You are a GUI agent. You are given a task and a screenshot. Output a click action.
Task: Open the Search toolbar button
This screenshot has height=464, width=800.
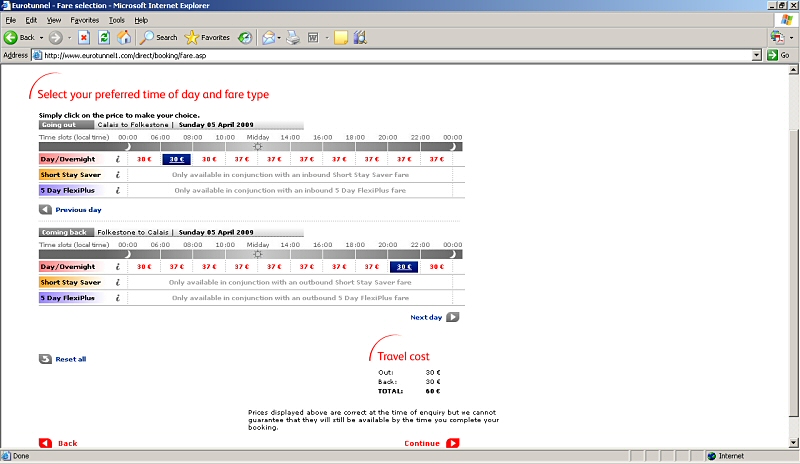(159, 37)
